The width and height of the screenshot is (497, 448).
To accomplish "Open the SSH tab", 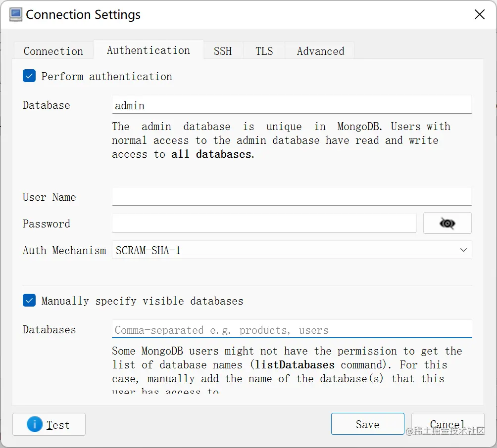I will (223, 51).
